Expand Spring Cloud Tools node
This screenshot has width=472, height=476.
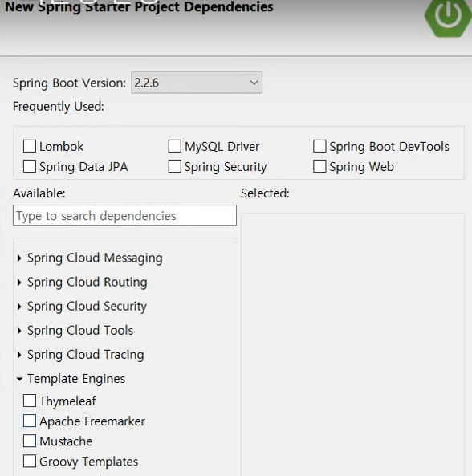[x=19, y=331]
